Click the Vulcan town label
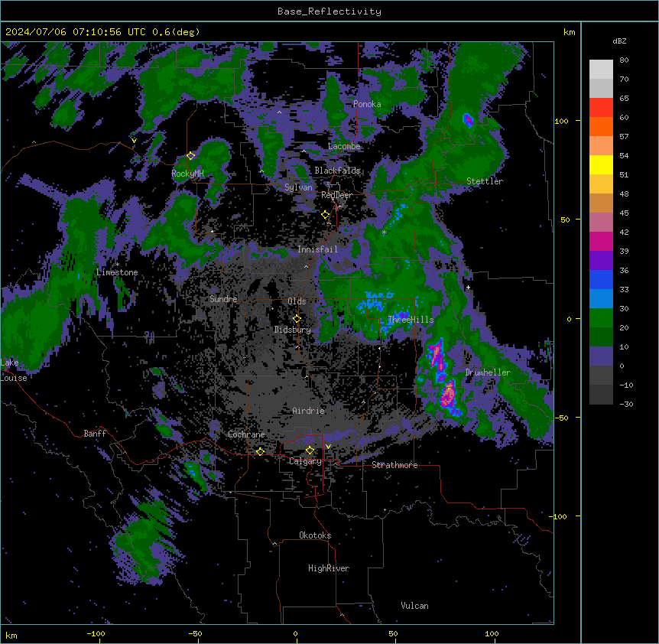659x644 pixels. click(x=415, y=606)
